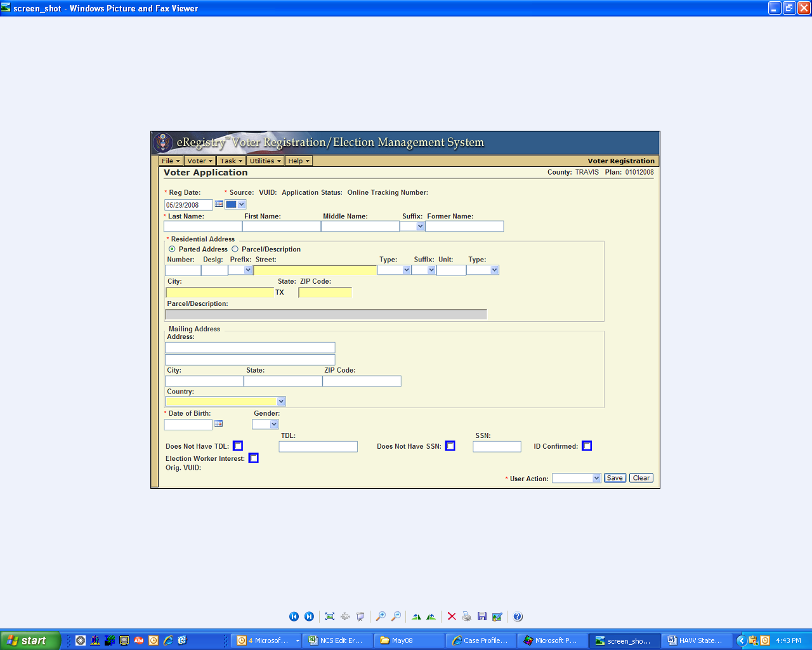812x650 pixels.
Task: Click the Zoom In magnifier icon
Action: click(381, 616)
